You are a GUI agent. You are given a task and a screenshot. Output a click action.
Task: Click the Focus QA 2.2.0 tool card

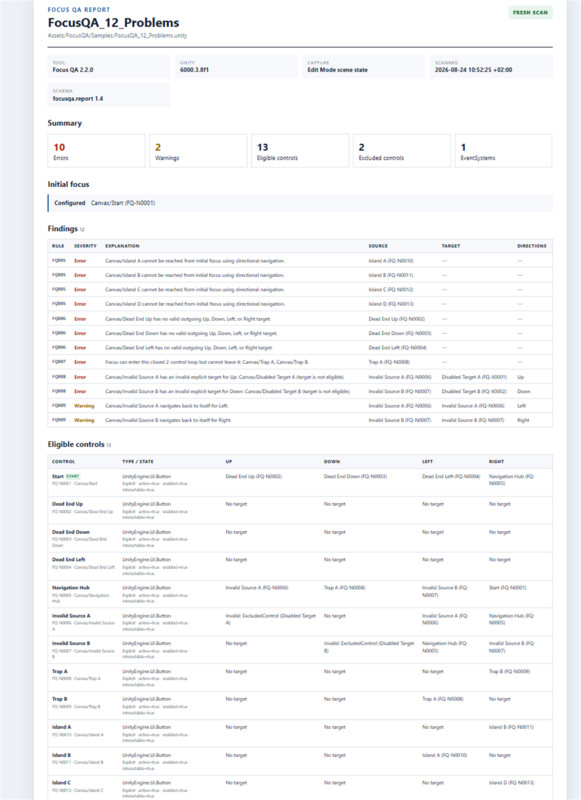coord(109,66)
